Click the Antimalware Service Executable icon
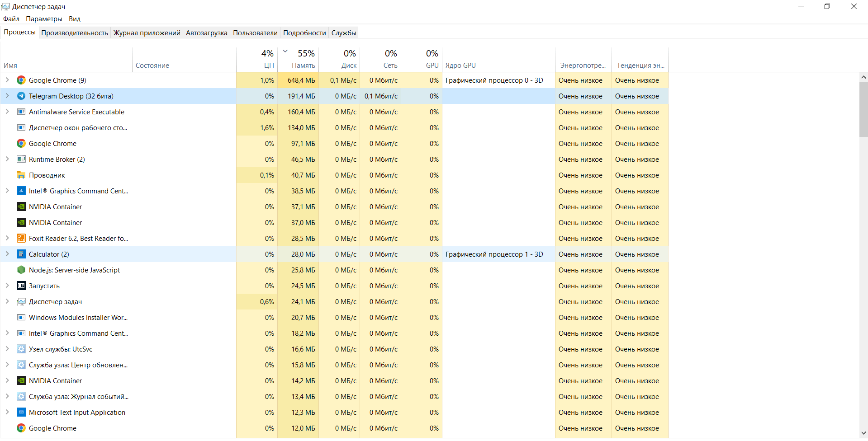 (21, 112)
